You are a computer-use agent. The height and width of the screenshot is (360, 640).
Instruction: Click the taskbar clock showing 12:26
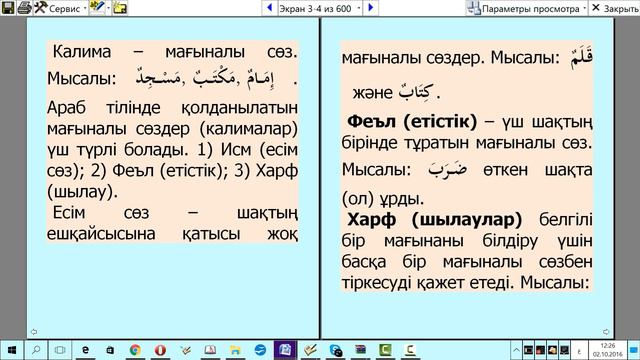click(608, 350)
